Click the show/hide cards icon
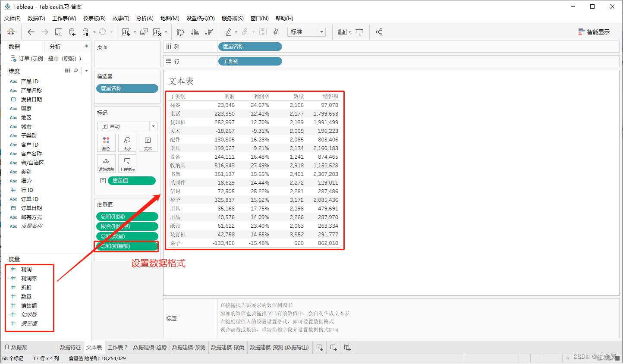Image resolution: width=623 pixels, height=364 pixels. [x=342, y=32]
